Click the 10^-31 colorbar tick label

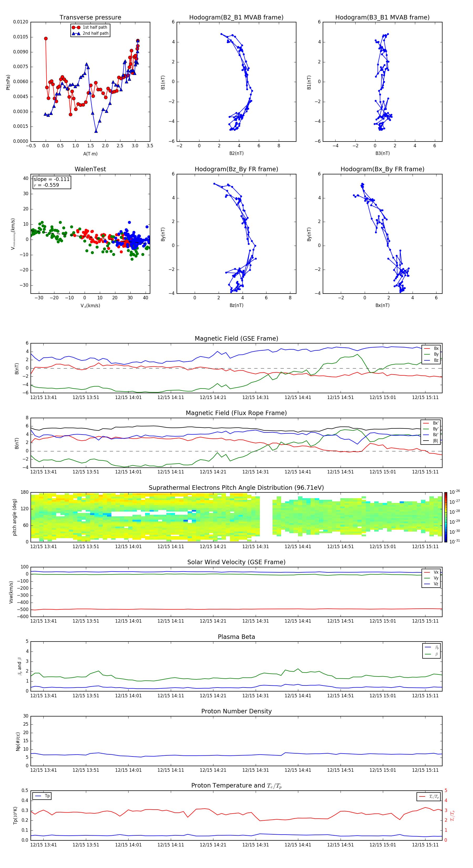(x=455, y=542)
